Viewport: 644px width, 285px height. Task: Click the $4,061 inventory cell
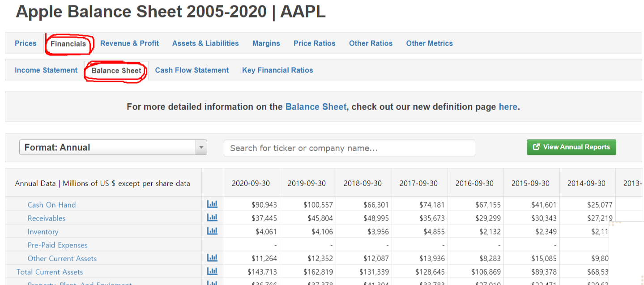click(x=252, y=231)
